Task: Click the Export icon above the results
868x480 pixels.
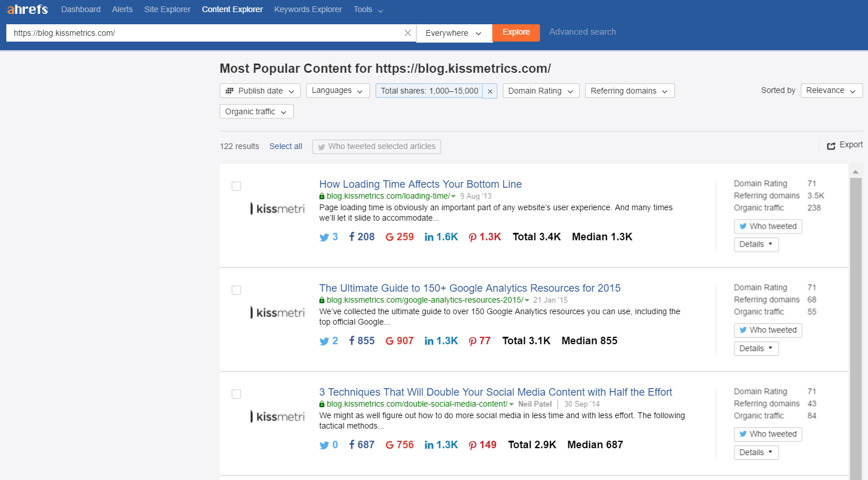Action: tap(832, 145)
